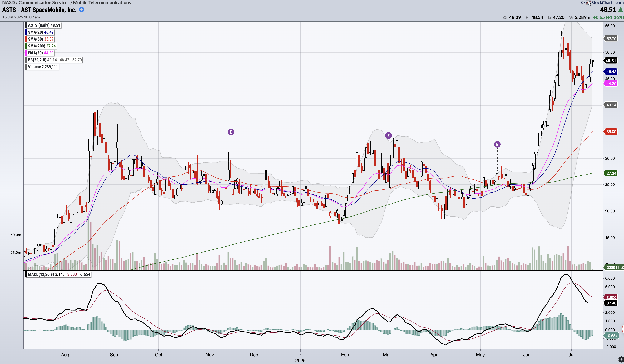This screenshot has width=624, height=364.
Task: Click the +0.65 (+1.36%) change value
Action: (x=608, y=17)
